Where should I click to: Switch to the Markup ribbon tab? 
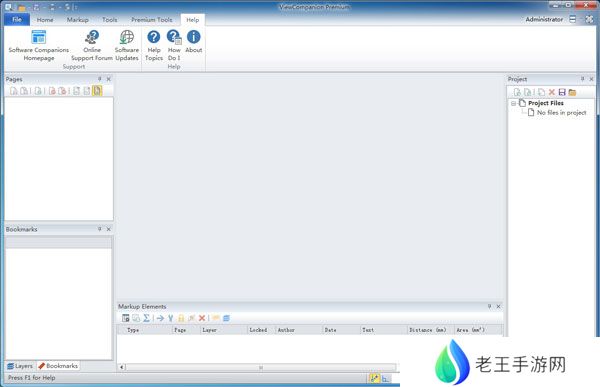pyautogui.click(x=78, y=20)
